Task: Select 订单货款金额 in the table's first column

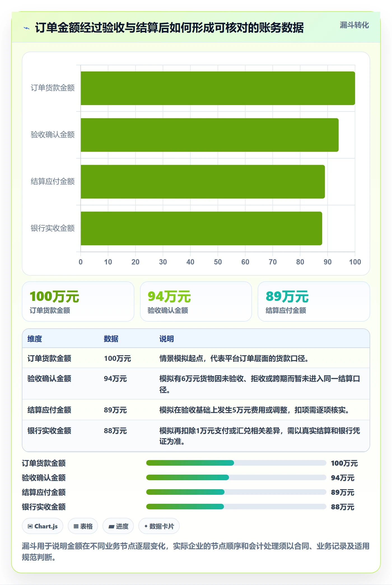Action: (x=49, y=358)
